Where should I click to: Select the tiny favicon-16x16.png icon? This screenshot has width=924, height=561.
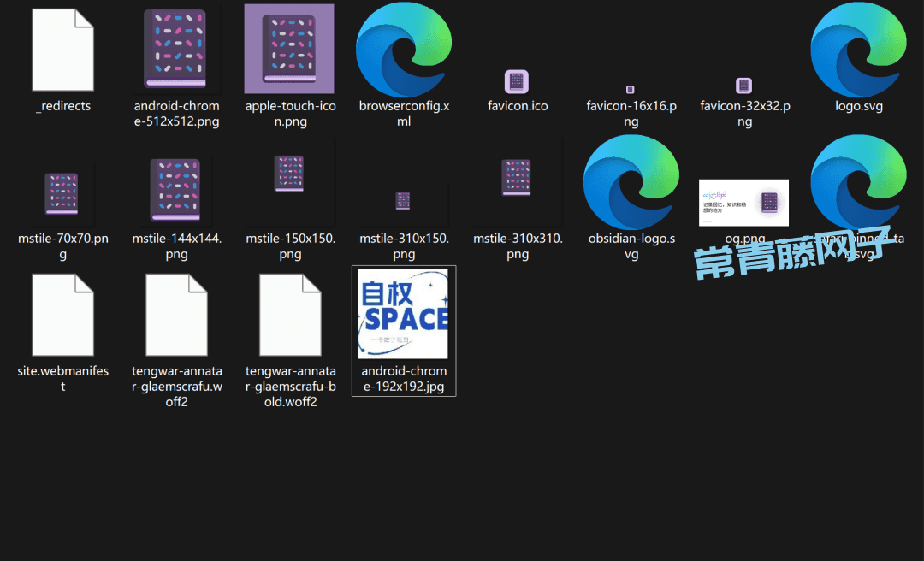(630, 90)
